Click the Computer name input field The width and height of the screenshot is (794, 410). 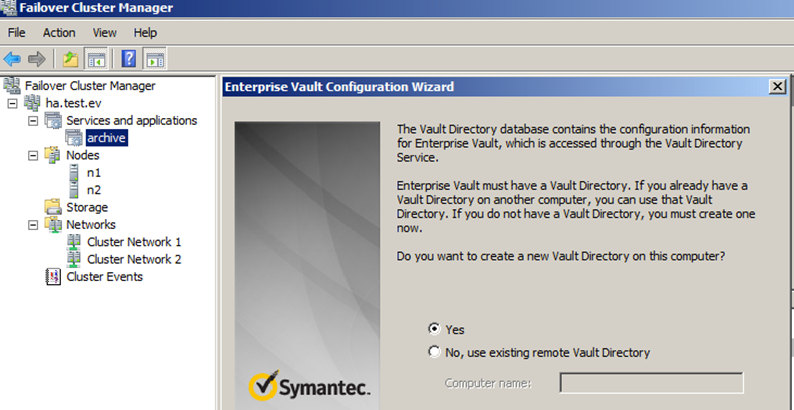652,383
